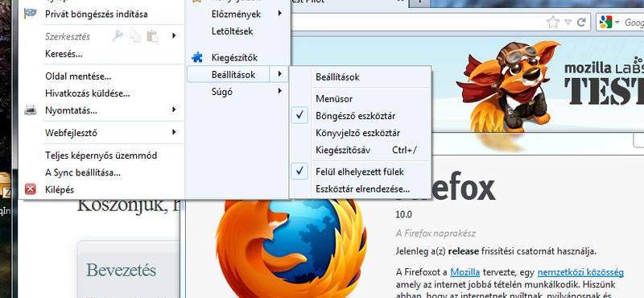Follow the Mozilla link in About text

click(x=465, y=272)
